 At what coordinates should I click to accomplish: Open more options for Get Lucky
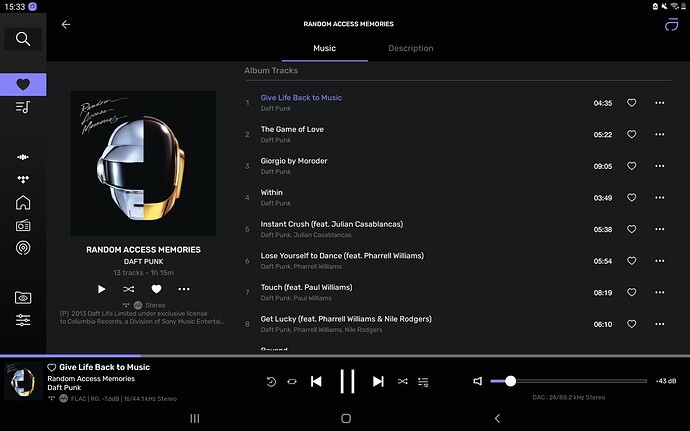pos(659,324)
